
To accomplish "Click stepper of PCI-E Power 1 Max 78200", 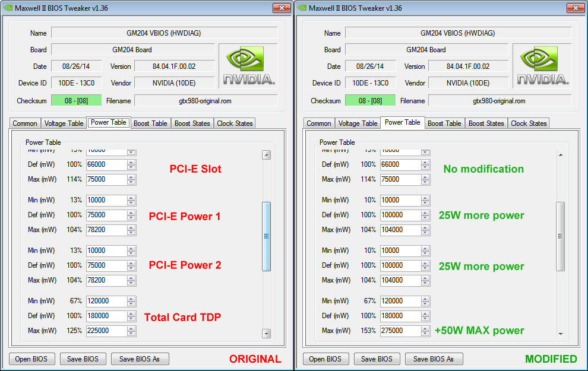I will click(131, 230).
